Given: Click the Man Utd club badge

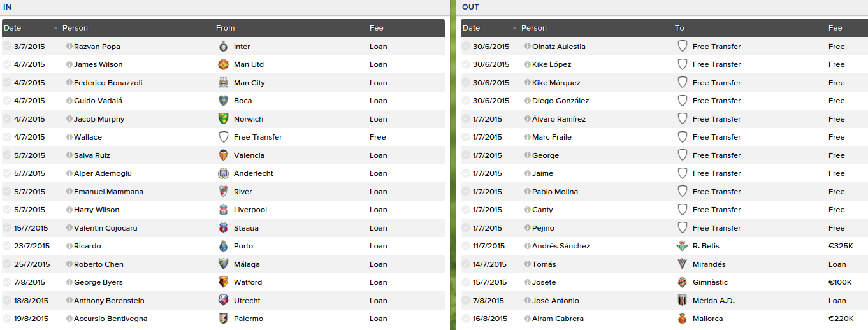Looking at the screenshot, I should pos(223,64).
